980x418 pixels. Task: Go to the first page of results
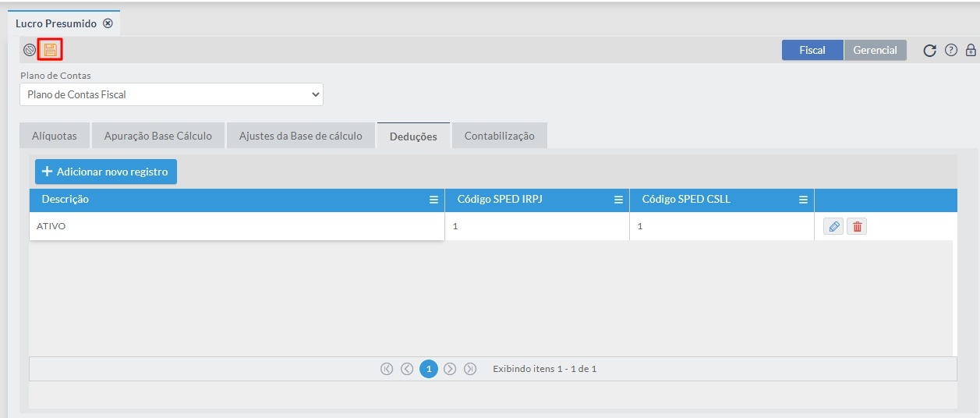pyautogui.click(x=387, y=369)
